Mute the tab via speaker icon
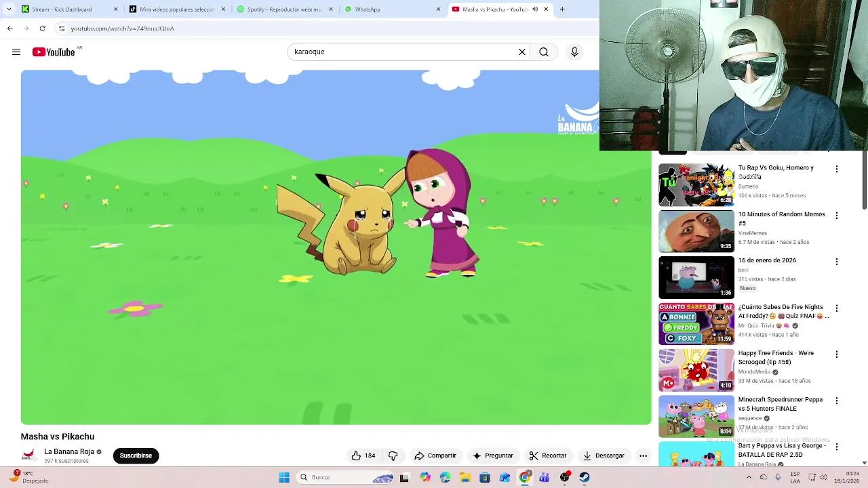 pos(535,9)
